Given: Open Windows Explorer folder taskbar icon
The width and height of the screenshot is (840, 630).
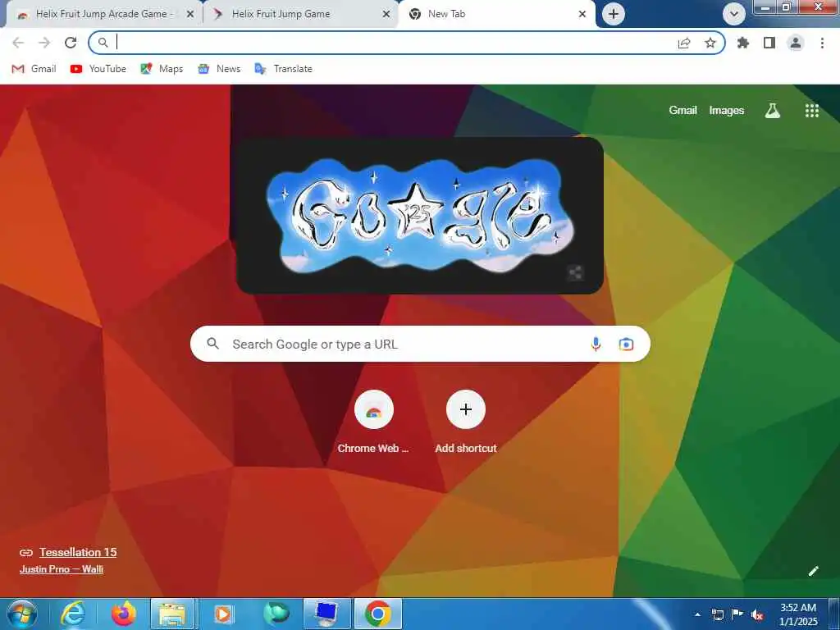Looking at the screenshot, I should click(x=172, y=614).
